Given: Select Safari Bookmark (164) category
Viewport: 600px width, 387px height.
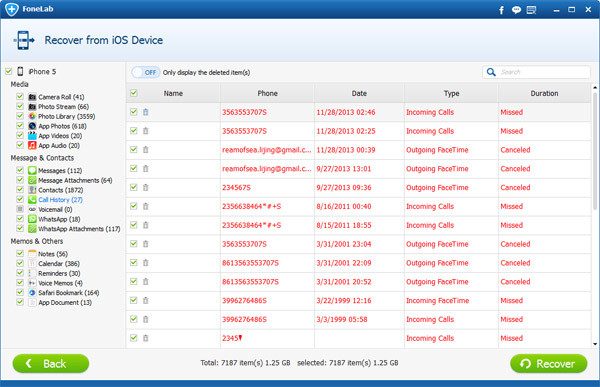Looking at the screenshot, I should click(68, 293).
